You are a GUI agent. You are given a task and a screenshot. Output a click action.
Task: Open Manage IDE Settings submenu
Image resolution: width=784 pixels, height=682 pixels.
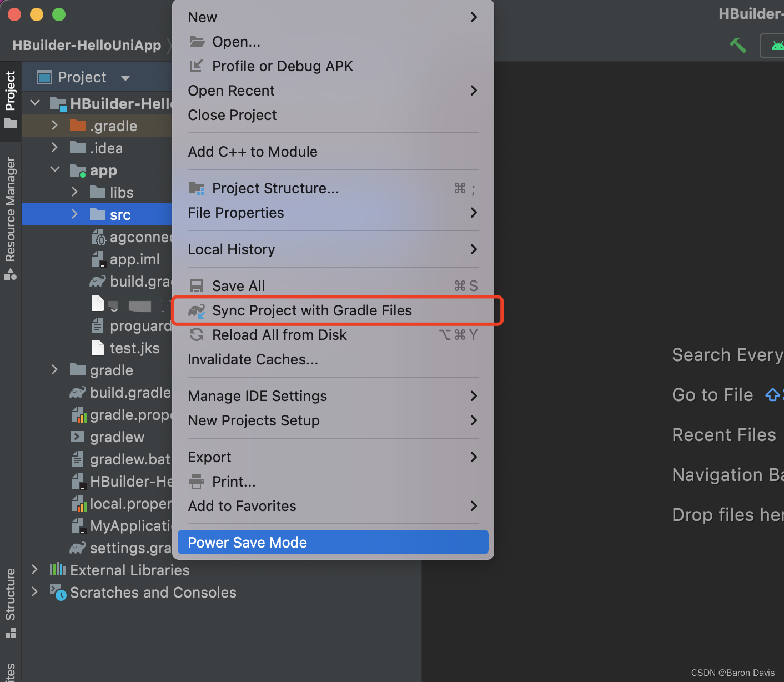[333, 396]
